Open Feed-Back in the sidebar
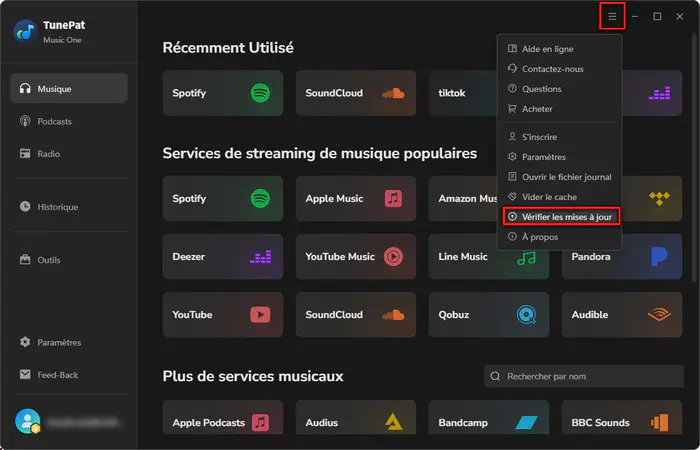The height and width of the screenshot is (450, 700). coord(69,375)
